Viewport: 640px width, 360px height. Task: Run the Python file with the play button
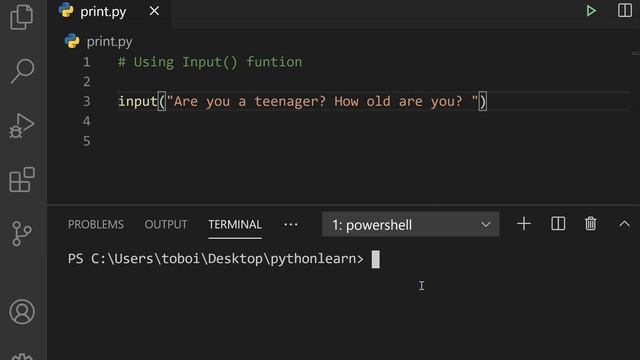tap(591, 11)
